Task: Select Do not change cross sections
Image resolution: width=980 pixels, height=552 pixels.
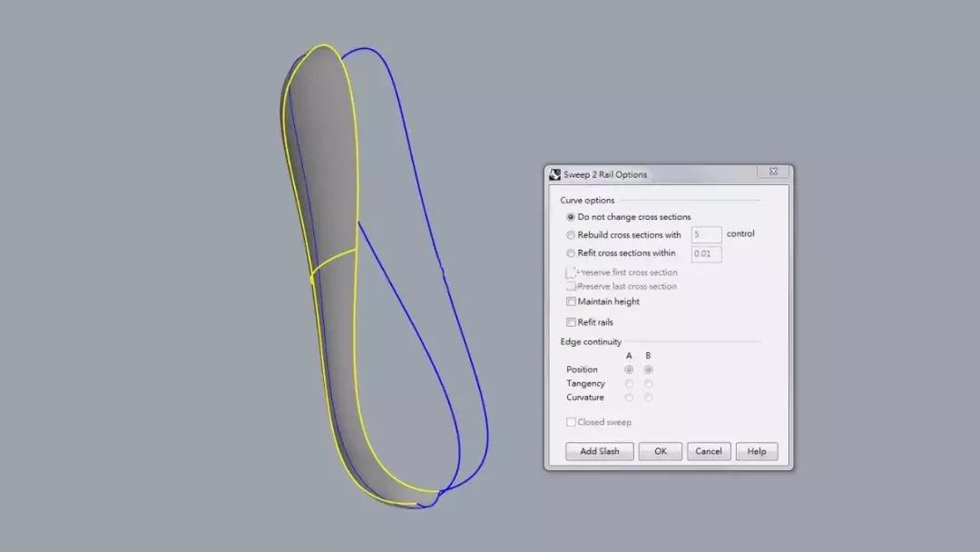Action: 571,217
